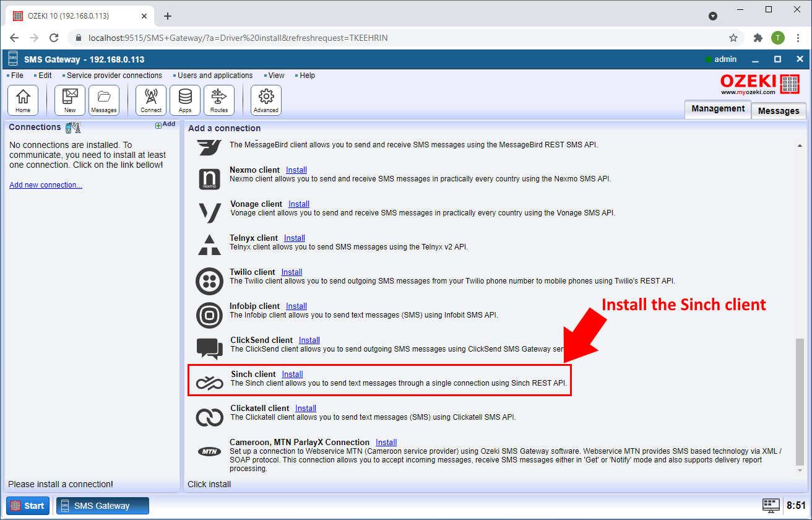
Task: Click Install link for Sinch client
Action: (x=292, y=374)
